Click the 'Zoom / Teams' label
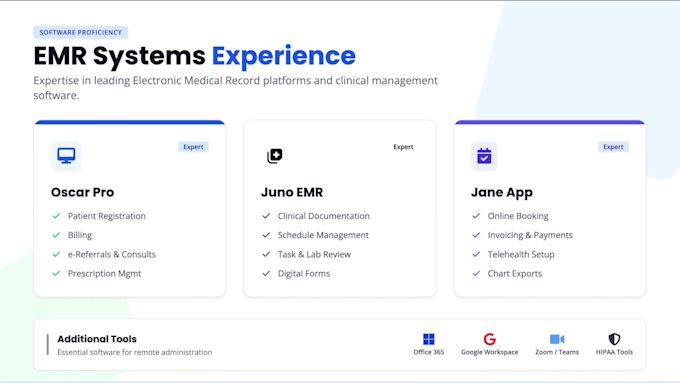The height and width of the screenshot is (383, 680). 557,352
